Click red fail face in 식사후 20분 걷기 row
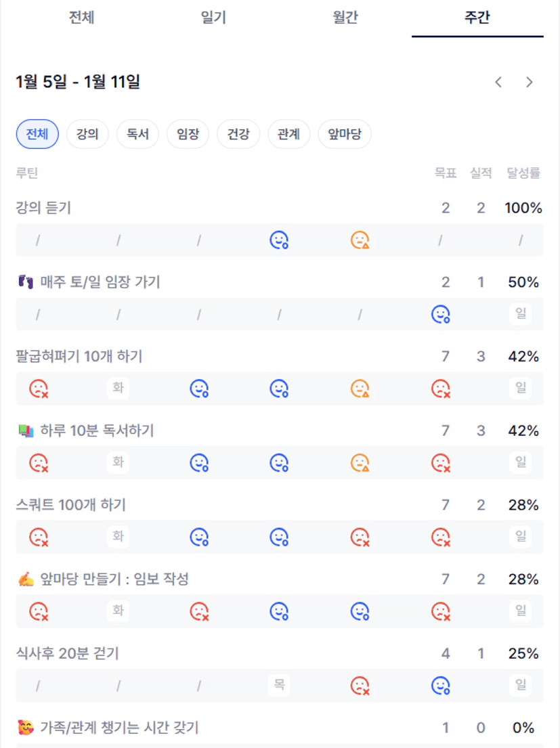 [360, 686]
